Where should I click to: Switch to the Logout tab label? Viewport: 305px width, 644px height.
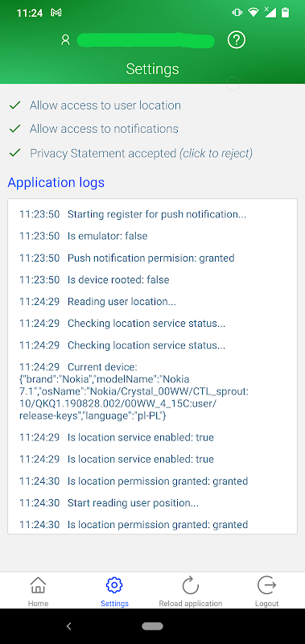point(267,603)
